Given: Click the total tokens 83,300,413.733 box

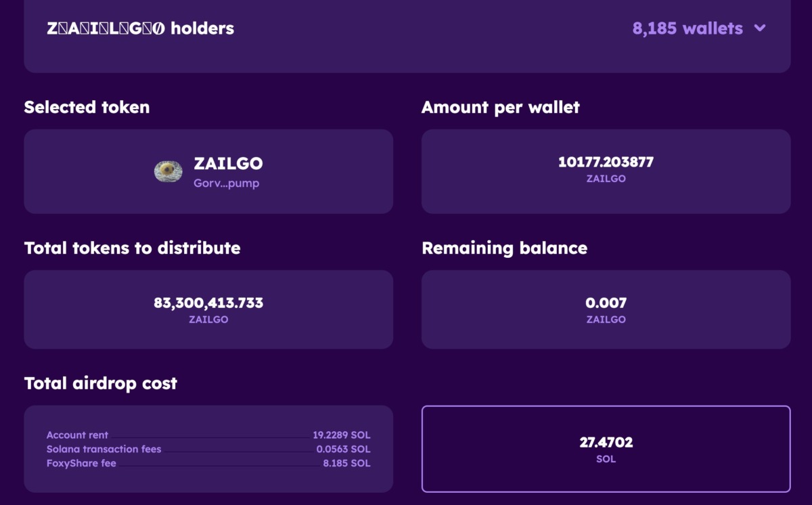Looking at the screenshot, I should (208, 309).
